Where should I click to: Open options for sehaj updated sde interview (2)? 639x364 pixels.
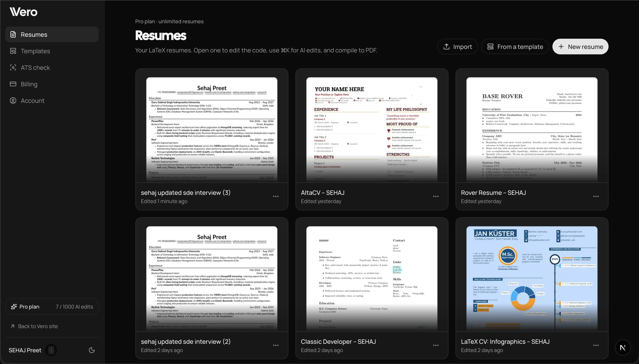coord(276,346)
